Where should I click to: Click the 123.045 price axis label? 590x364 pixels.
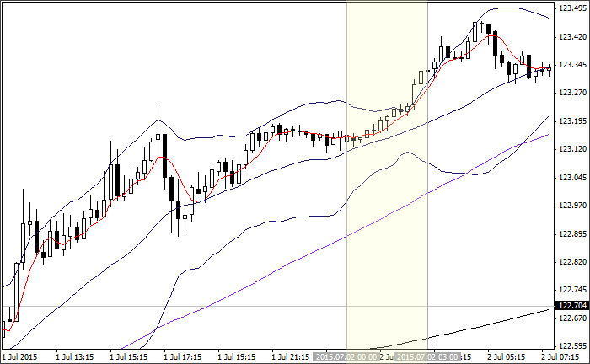pyautogui.click(x=572, y=178)
